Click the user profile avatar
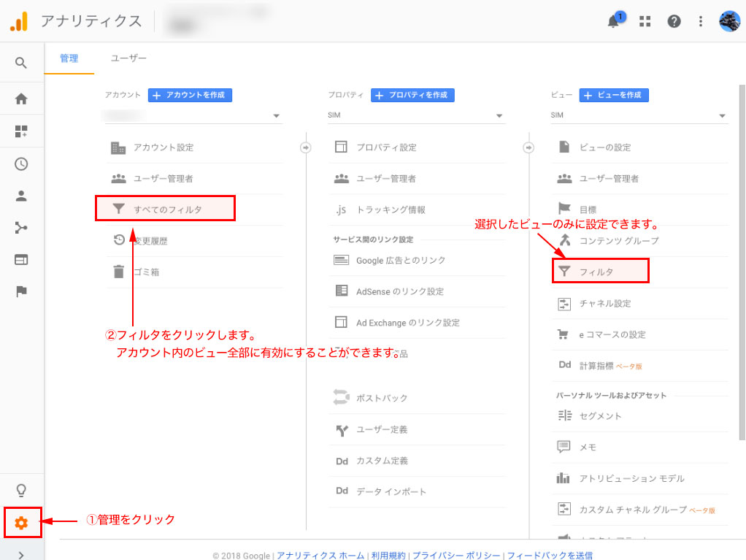Screen dimensions: 746x560 pos(729,21)
